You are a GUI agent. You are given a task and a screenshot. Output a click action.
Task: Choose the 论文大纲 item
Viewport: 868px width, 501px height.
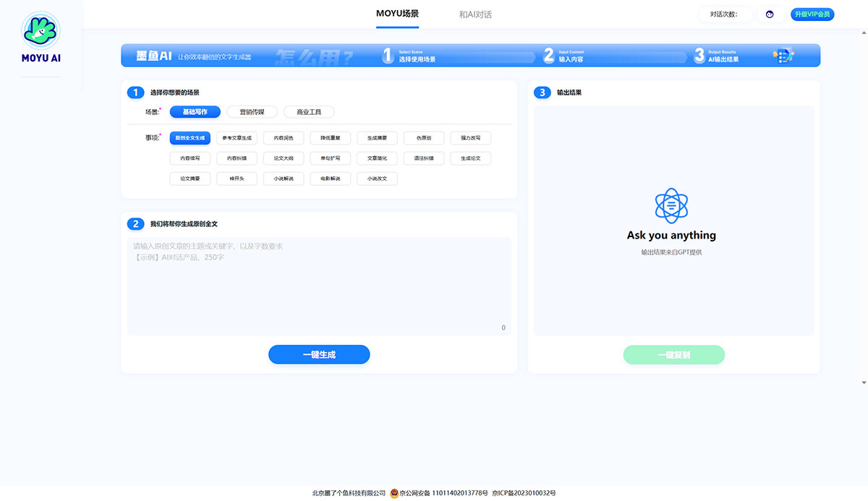tap(284, 158)
